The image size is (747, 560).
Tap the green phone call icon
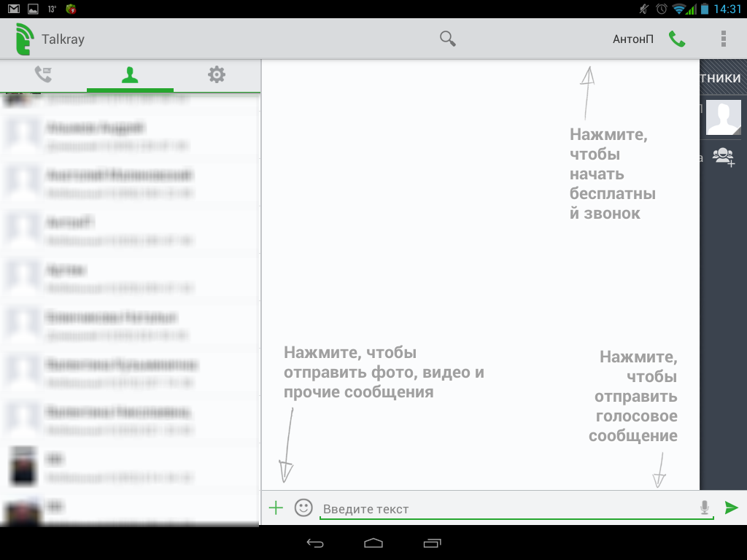677,39
